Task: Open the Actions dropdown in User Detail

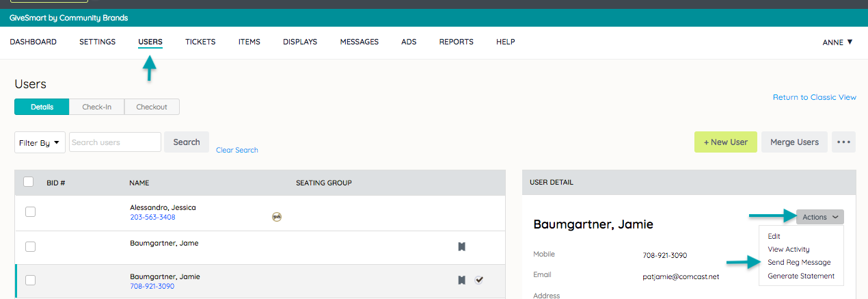Action: [819, 217]
